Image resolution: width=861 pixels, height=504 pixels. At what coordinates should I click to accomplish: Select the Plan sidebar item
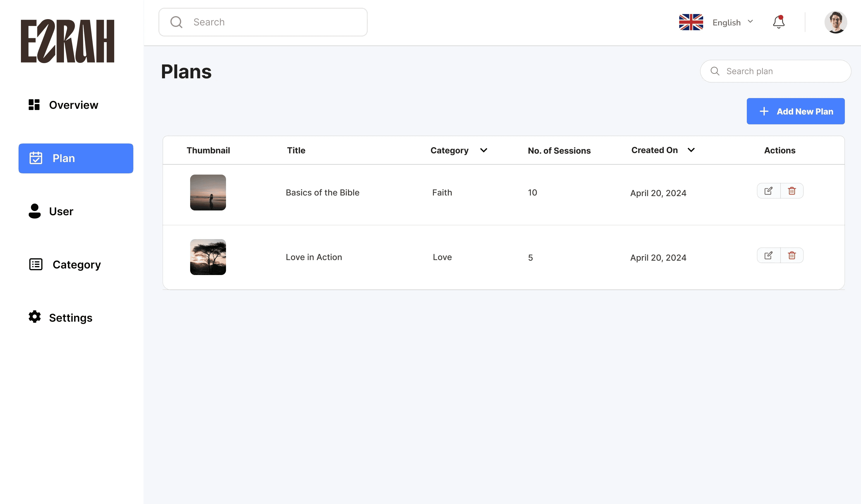coord(76,158)
